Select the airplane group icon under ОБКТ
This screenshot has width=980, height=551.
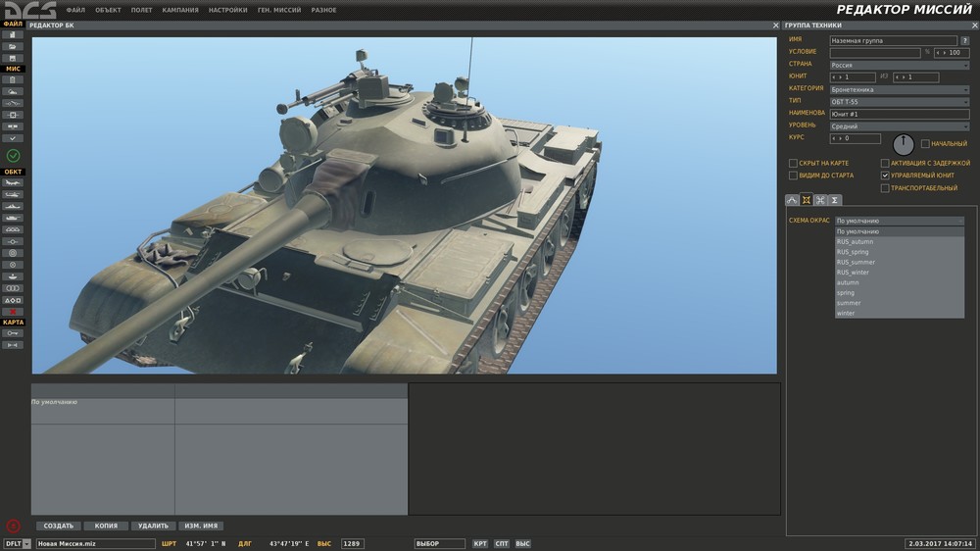(13, 182)
